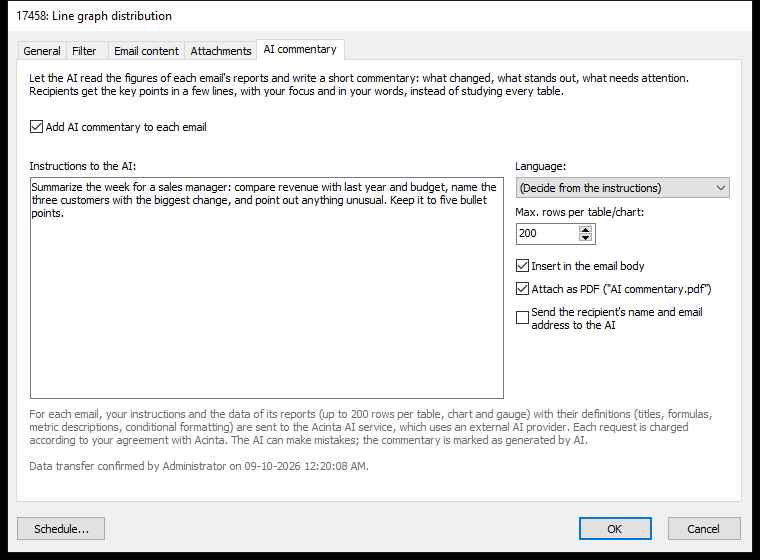Increase max rows with the up spinner arrow
Screen dimensions: 760x560
pyautogui.click(x=586, y=230)
